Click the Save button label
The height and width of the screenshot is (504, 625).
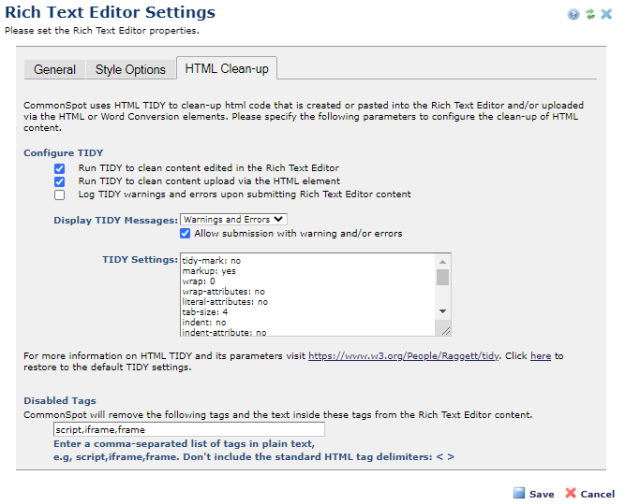[x=541, y=494]
